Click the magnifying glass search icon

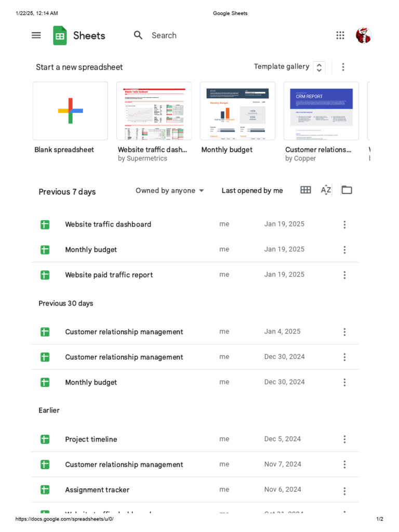(138, 35)
